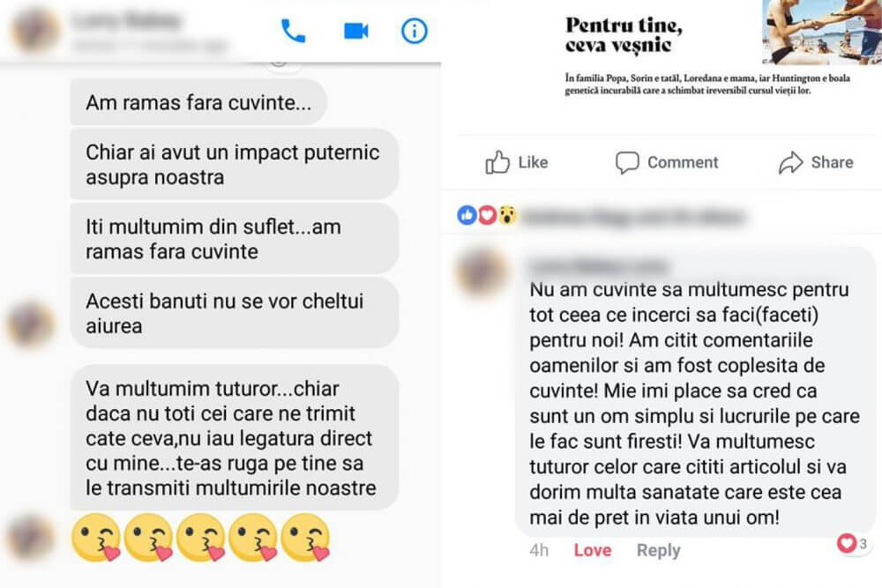Click the blurred profile avatar in chat header

click(35, 28)
